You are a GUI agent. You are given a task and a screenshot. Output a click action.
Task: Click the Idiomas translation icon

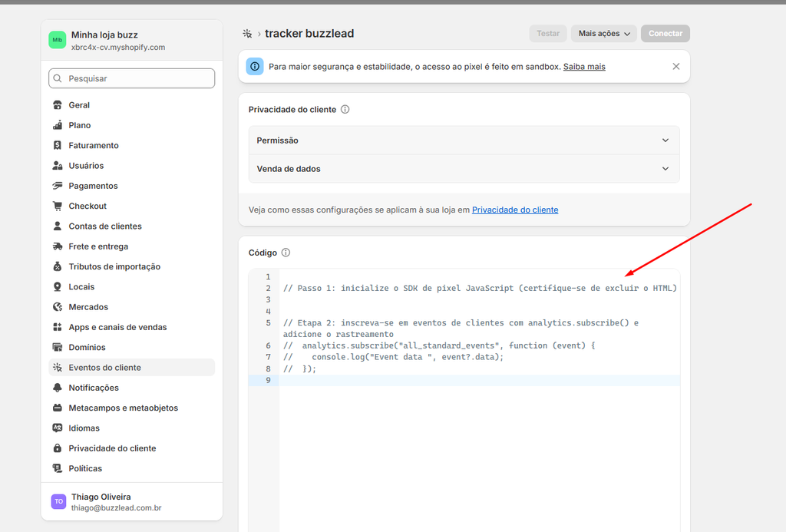(x=58, y=428)
